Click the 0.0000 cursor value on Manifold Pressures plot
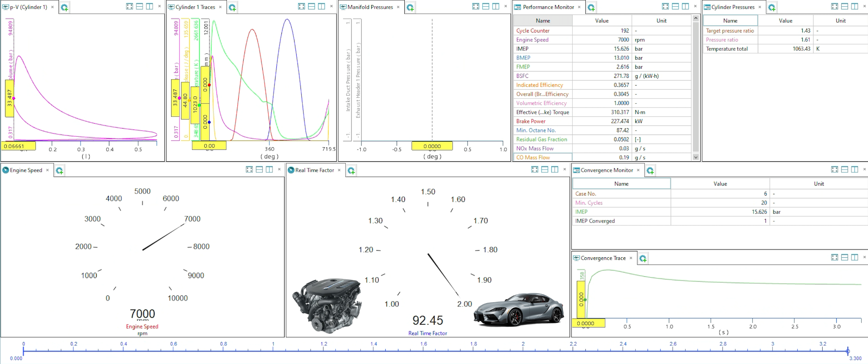 432,146
